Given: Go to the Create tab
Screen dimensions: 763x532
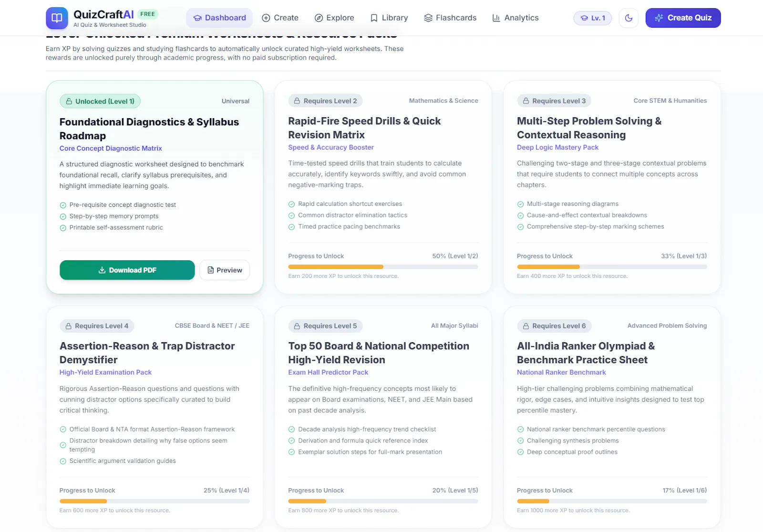Looking at the screenshot, I should tap(280, 18).
